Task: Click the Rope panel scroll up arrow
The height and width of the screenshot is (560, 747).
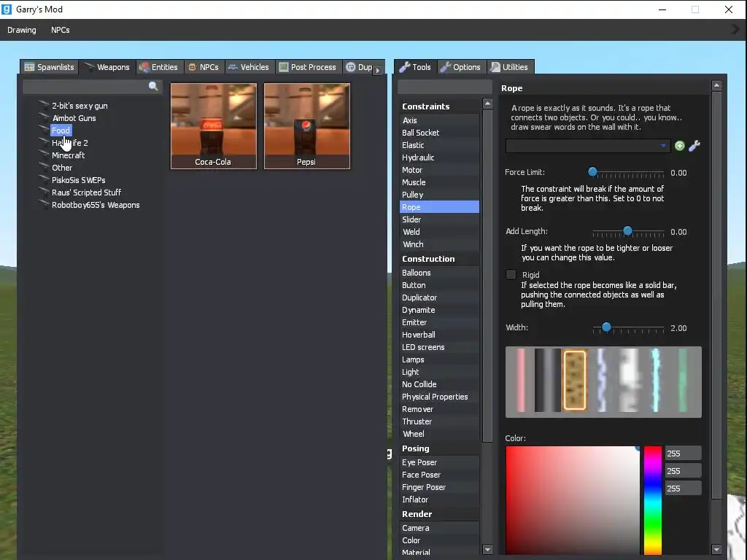Action: [716, 86]
